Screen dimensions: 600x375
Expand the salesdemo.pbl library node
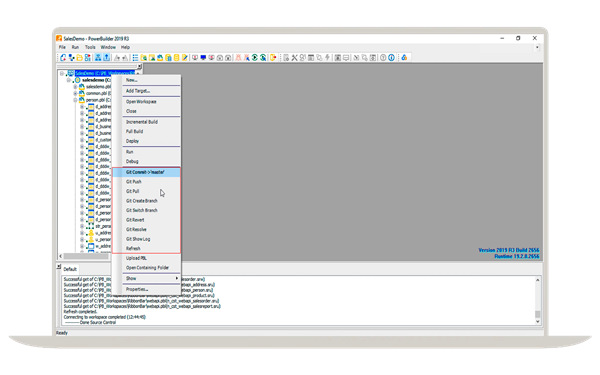[x=75, y=87]
